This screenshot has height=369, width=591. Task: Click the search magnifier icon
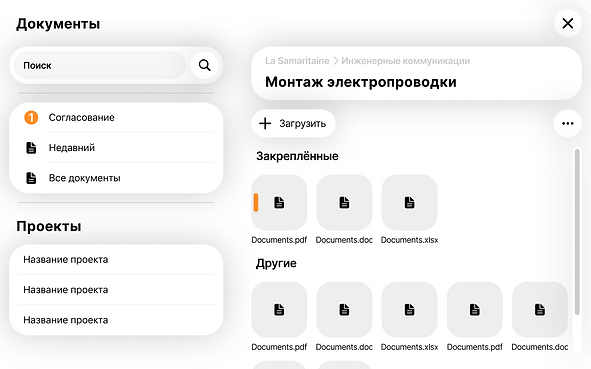204,65
